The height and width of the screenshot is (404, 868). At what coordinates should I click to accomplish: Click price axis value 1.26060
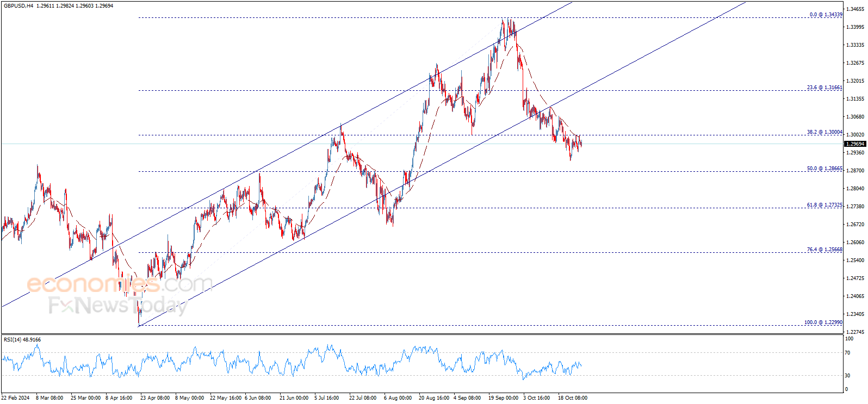point(855,243)
